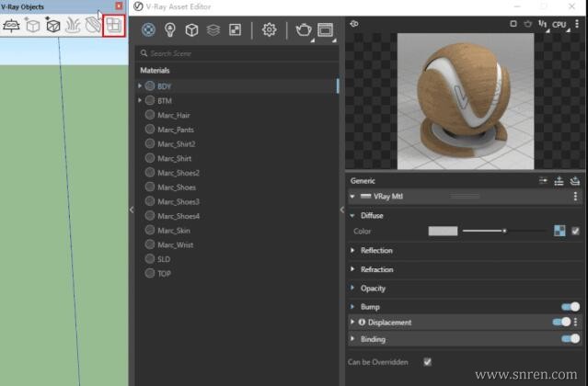Viewport: 588px width, 386px height.
Task: Expand the Displacement section arrow
Action: (352, 322)
